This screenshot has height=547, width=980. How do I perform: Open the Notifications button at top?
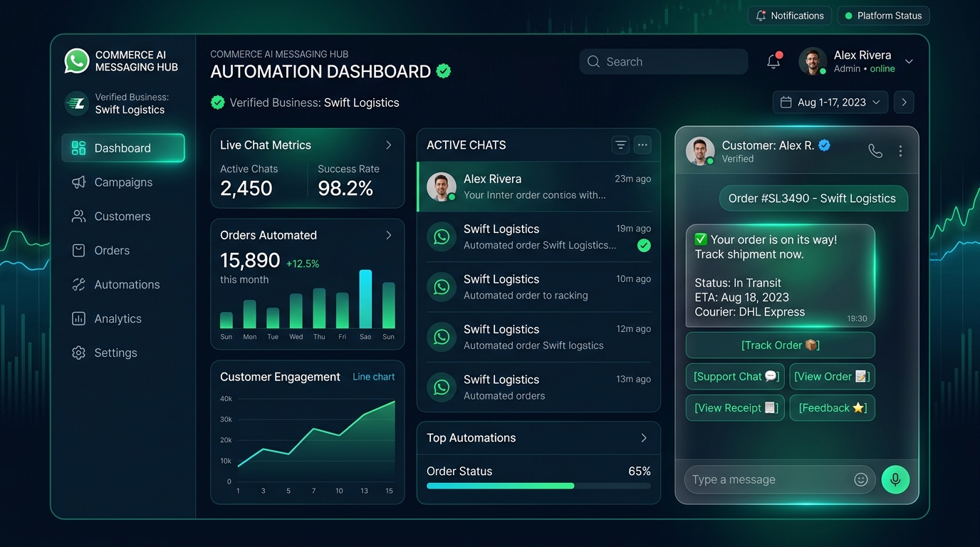[x=789, y=16]
